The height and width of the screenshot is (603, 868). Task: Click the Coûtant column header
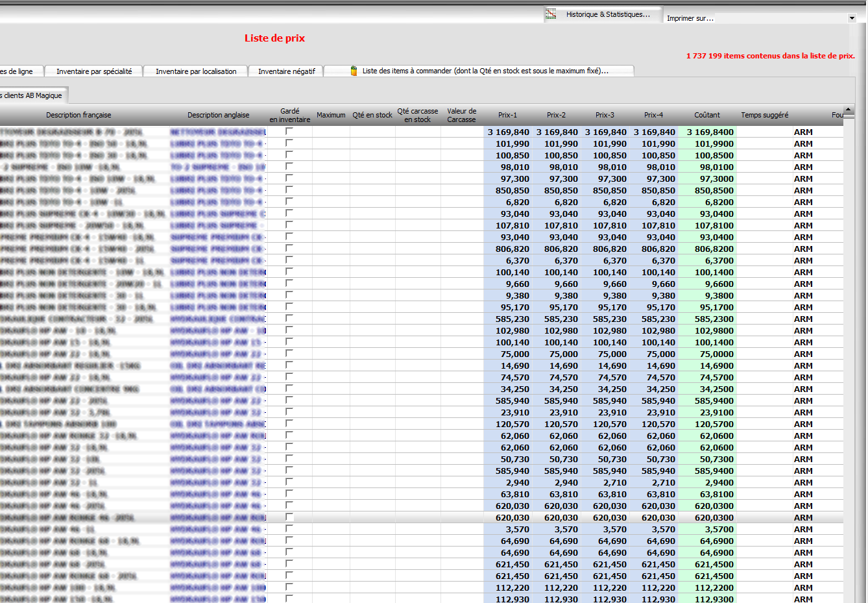[706, 115]
